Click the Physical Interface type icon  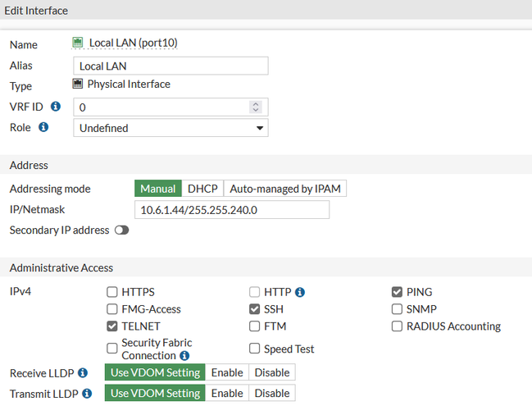[x=78, y=84]
